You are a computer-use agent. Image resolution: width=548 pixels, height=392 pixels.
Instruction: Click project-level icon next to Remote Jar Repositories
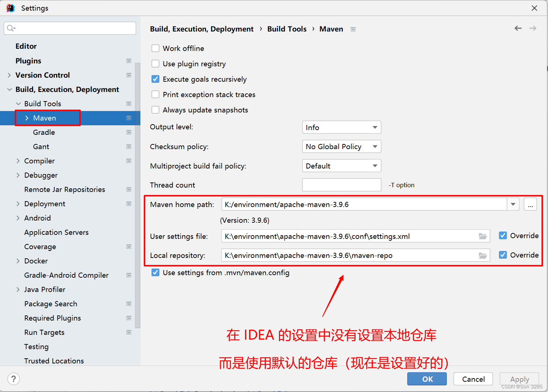tap(129, 189)
